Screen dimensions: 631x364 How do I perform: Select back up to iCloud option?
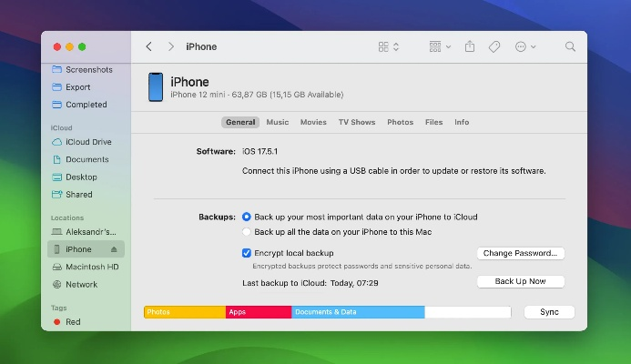247,217
